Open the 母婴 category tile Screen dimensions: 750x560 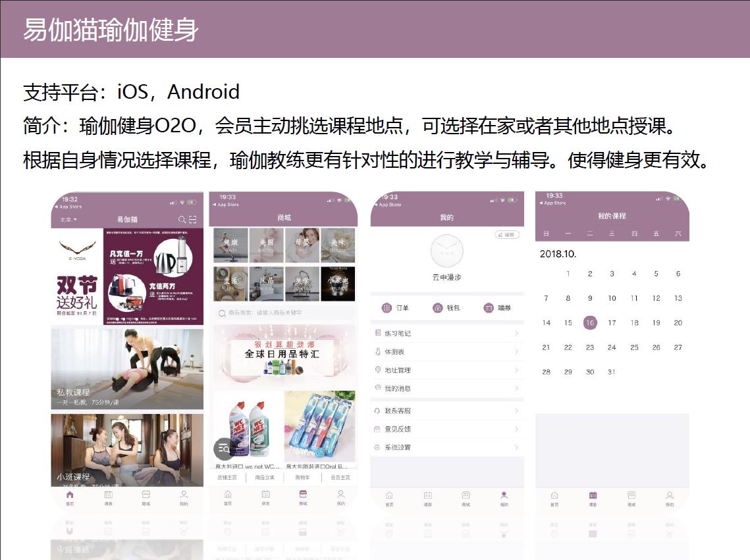pyautogui.click(x=302, y=245)
